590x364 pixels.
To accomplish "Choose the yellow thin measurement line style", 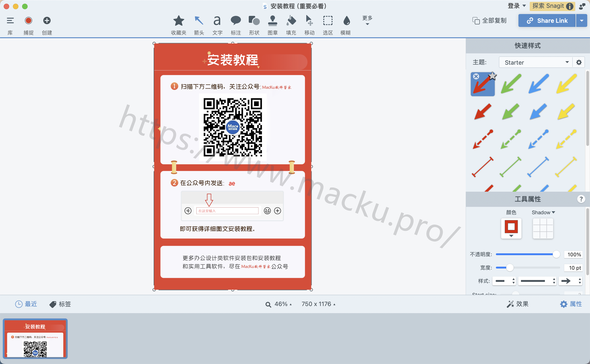I will pos(566,167).
